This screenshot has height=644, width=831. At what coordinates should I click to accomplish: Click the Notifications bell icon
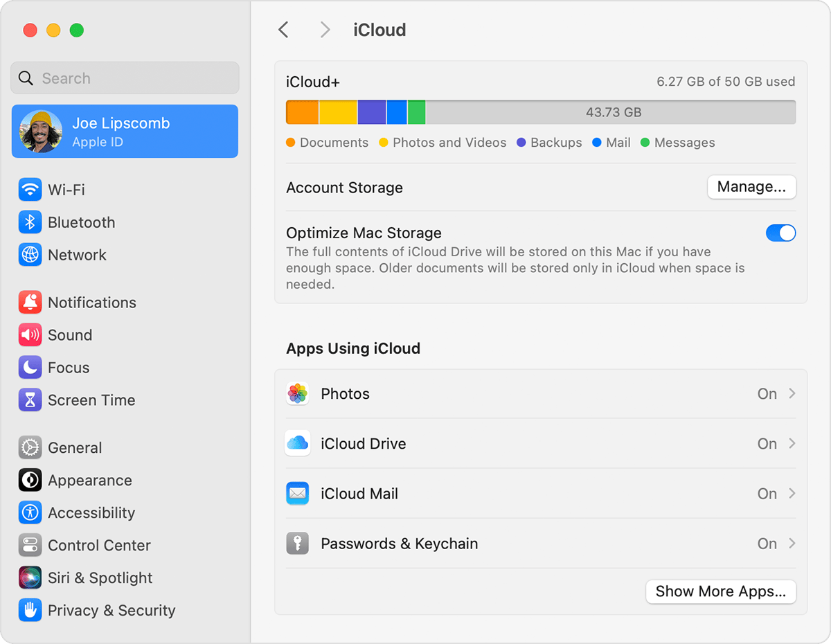[30, 302]
